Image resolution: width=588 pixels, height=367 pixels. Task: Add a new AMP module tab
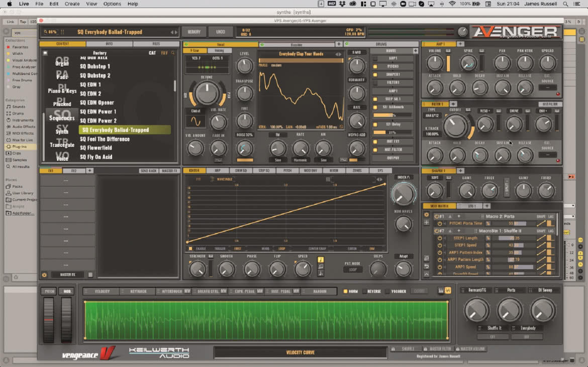pos(460,44)
